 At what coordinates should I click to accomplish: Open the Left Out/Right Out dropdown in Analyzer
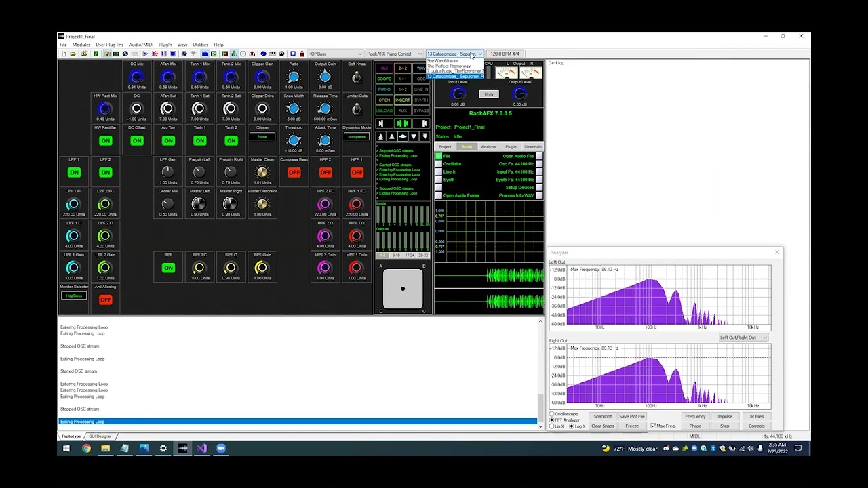tap(743, 338)
